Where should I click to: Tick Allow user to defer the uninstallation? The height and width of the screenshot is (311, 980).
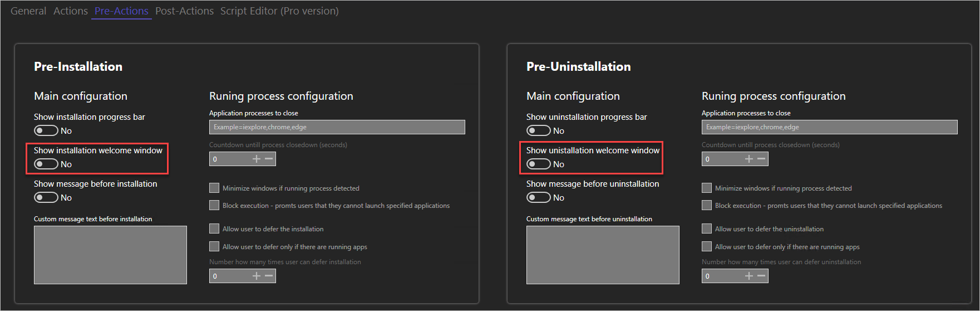[x=707, y=229]
